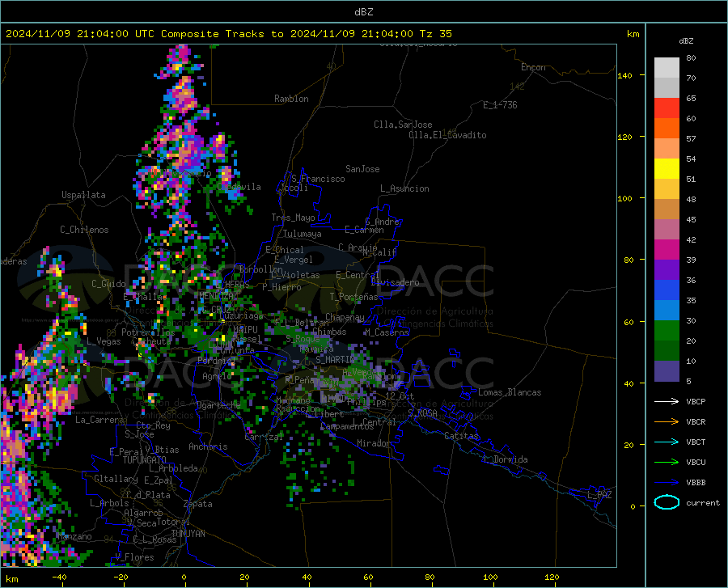Image resolution: width=728 pixels, height=588 pixels.
Task: Click the cyan VBCT arrow legend icon
Action: pos(667,442)
